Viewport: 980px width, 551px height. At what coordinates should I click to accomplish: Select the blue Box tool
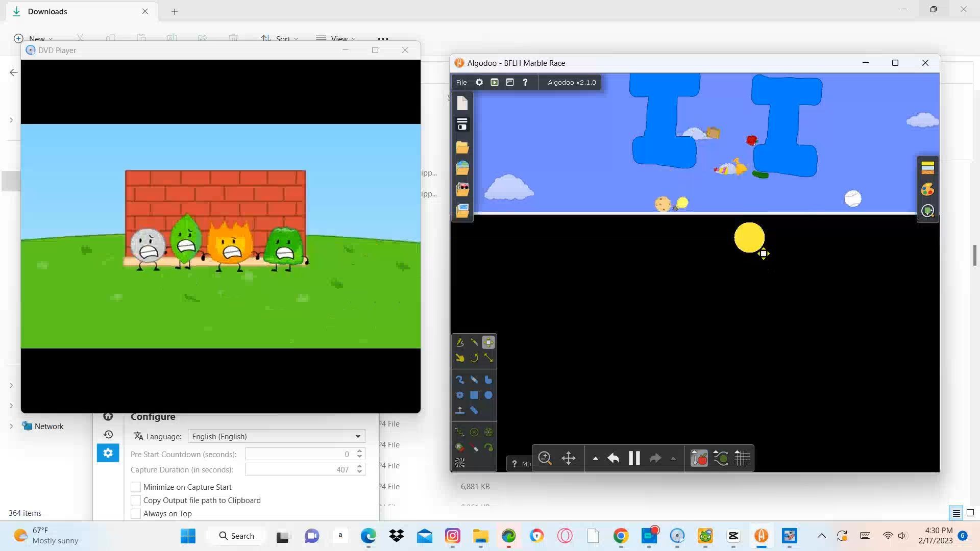click(x=474, y=395)
